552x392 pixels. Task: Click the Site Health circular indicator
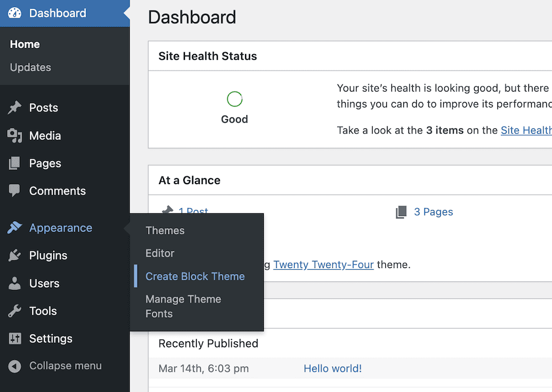(x=235, y=99)
